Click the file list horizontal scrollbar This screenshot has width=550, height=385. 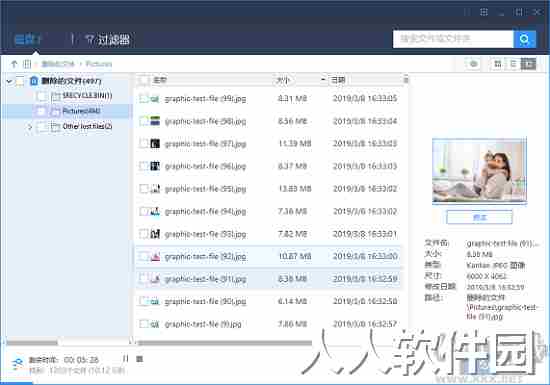click(225, 343)
